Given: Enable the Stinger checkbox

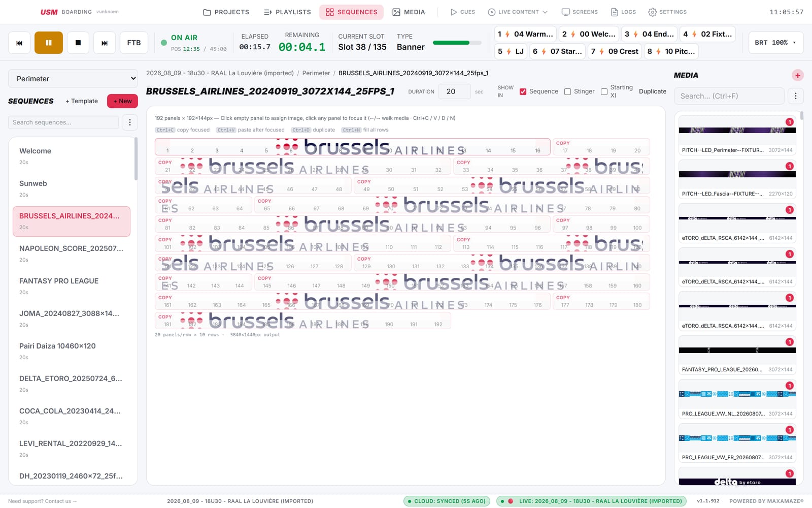Looking at the screenshot, I should (567, 92).
